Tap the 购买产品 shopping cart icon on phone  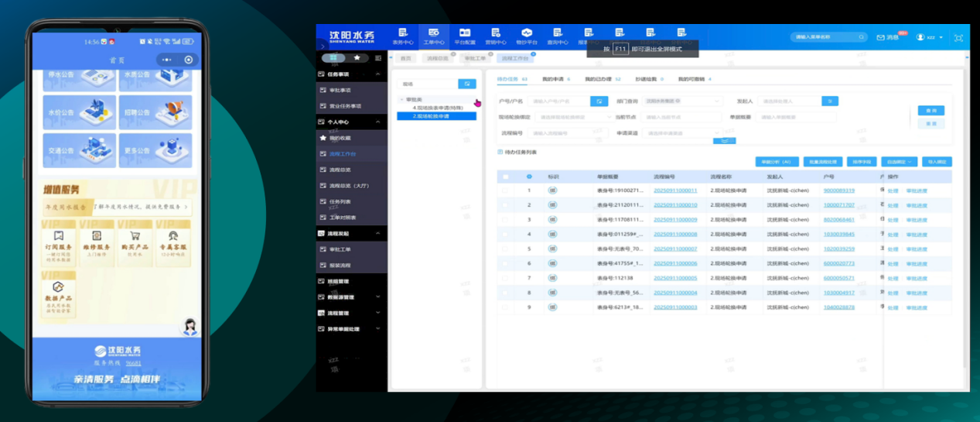tap(135, 237)
